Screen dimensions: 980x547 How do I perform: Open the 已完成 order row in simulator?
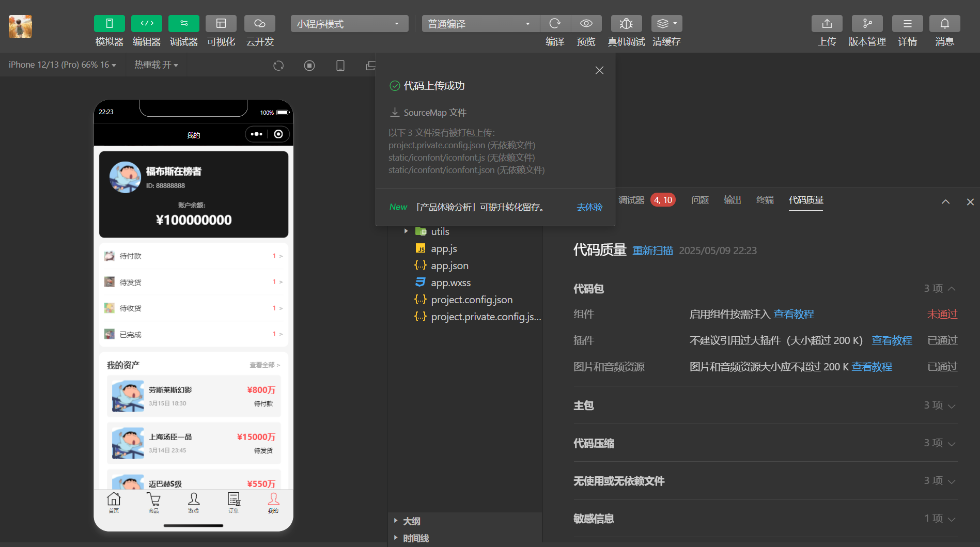coord(193,334)
